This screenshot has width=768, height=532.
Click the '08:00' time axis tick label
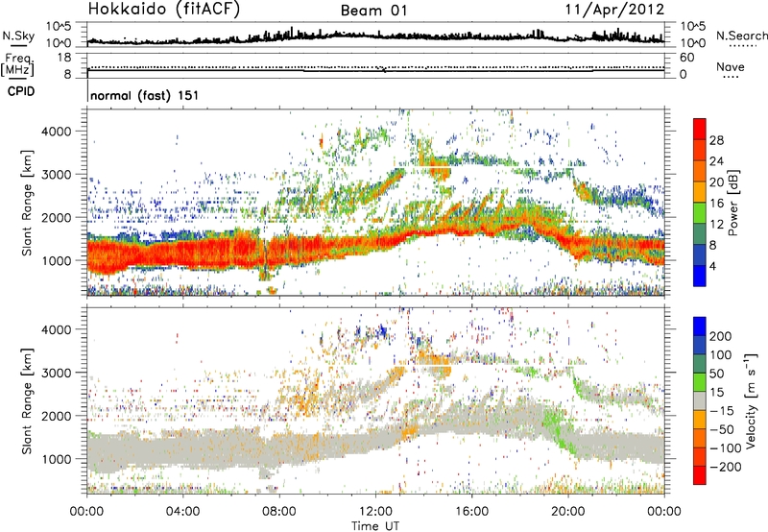pos(279,511)
